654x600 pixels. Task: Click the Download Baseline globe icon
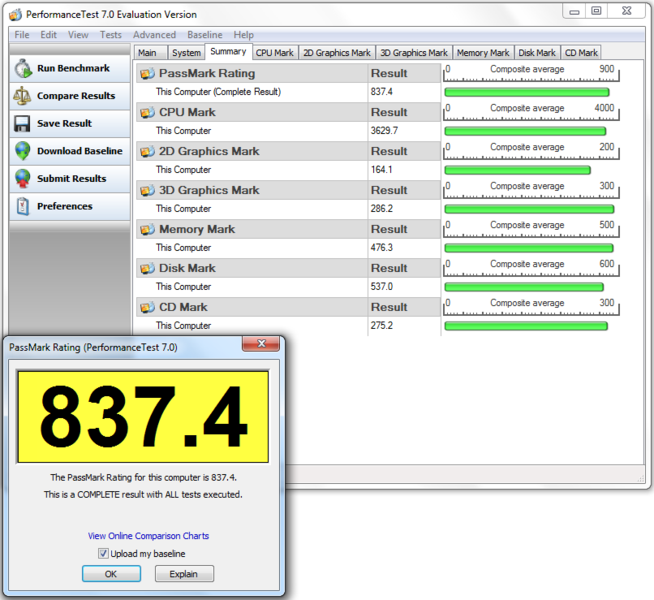[x=23, y=151]
